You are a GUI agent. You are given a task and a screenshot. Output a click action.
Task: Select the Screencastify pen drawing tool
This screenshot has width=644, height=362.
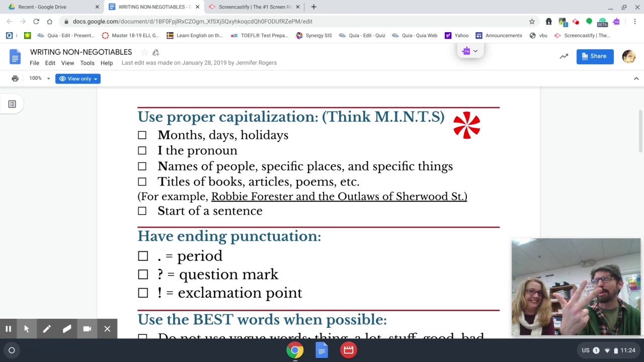point(47,329)
